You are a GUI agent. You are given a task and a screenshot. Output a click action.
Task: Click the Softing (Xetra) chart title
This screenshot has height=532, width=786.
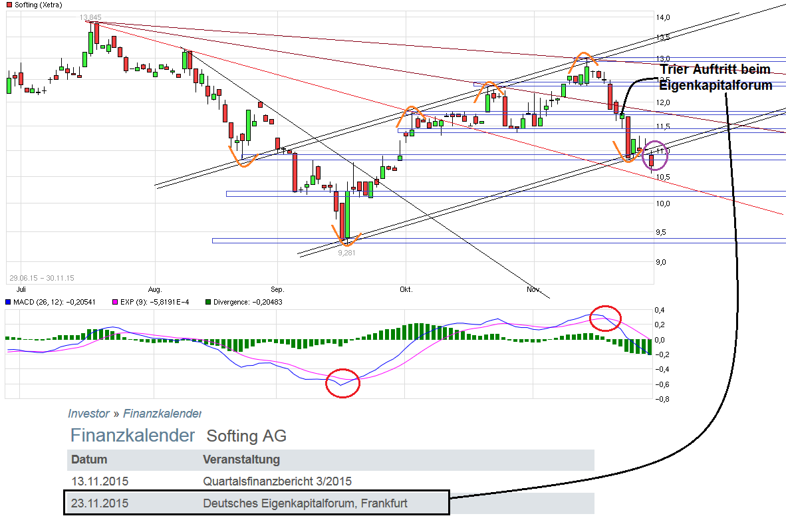39,5
